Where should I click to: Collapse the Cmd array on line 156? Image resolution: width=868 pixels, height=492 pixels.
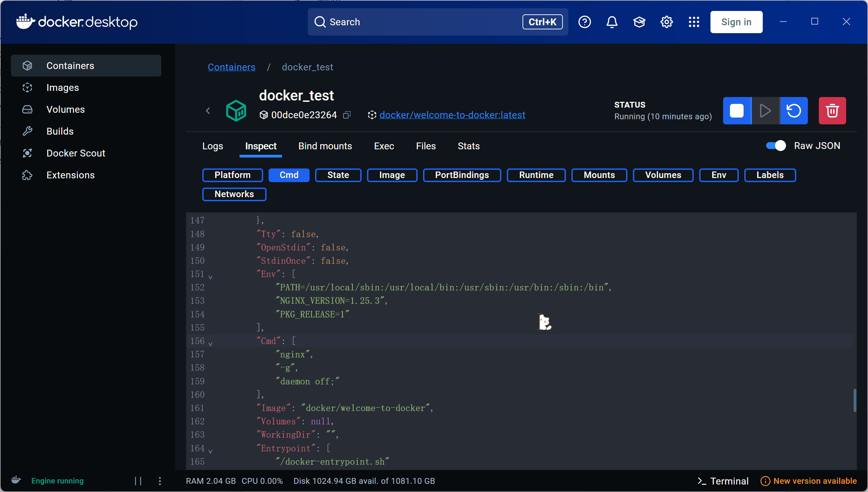[211, 344]
